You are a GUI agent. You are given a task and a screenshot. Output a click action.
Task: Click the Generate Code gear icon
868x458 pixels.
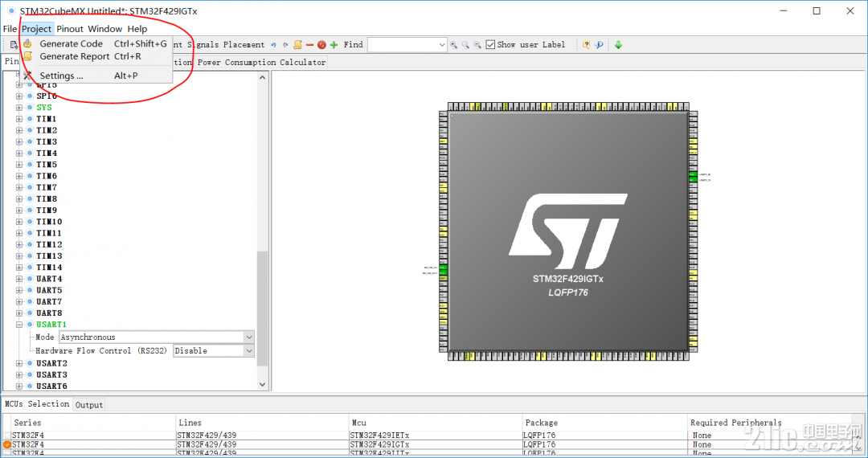(x=27, y=43)
